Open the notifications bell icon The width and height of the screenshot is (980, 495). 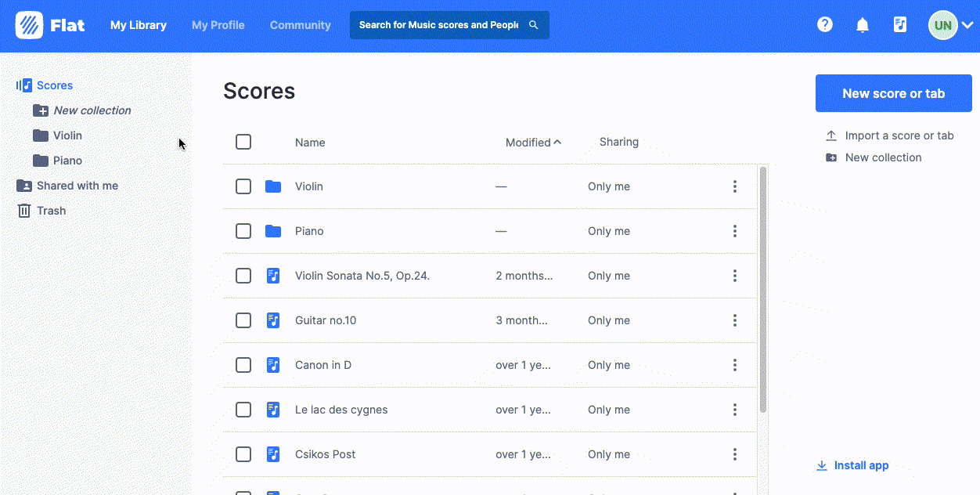pos(862,25)
